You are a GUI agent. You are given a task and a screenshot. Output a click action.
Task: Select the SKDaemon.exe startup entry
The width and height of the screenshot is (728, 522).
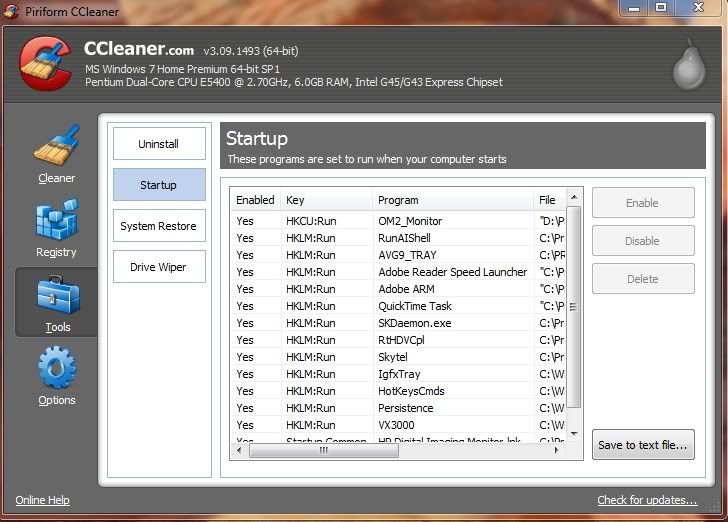398,323
